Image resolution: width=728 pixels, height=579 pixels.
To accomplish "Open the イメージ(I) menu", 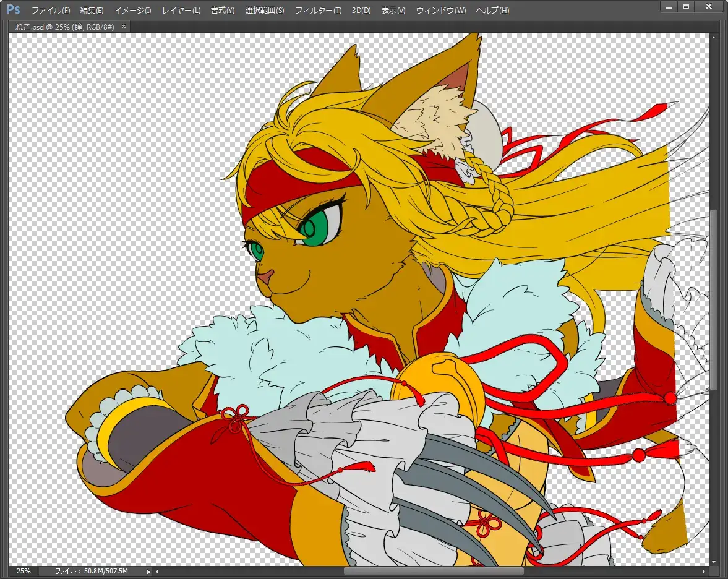I will (x=132, y=11).
